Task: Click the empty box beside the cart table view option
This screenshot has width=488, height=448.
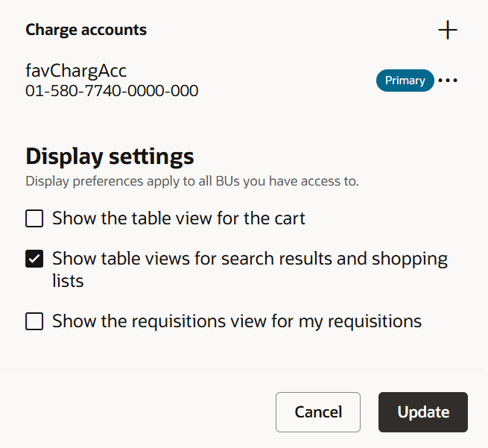Action: click(34, 219)
